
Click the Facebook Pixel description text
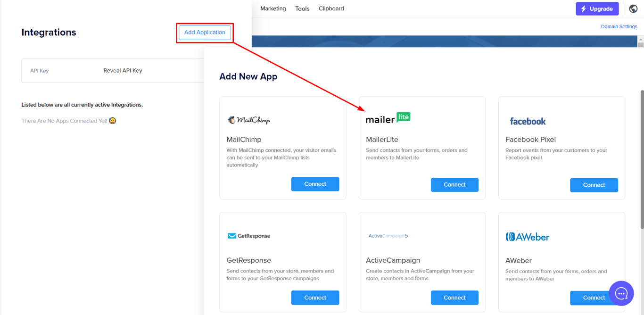556,154
